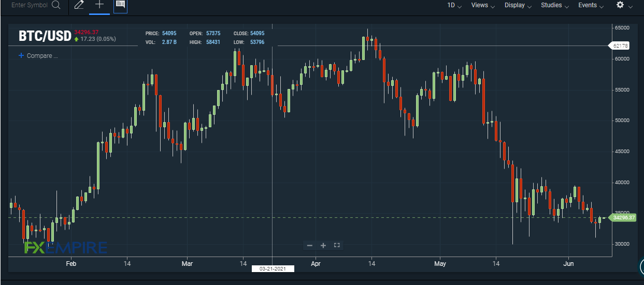Viewport: 644px width, 285px height.
Task: Click the May label on time axis
Action: click(440, 264)
